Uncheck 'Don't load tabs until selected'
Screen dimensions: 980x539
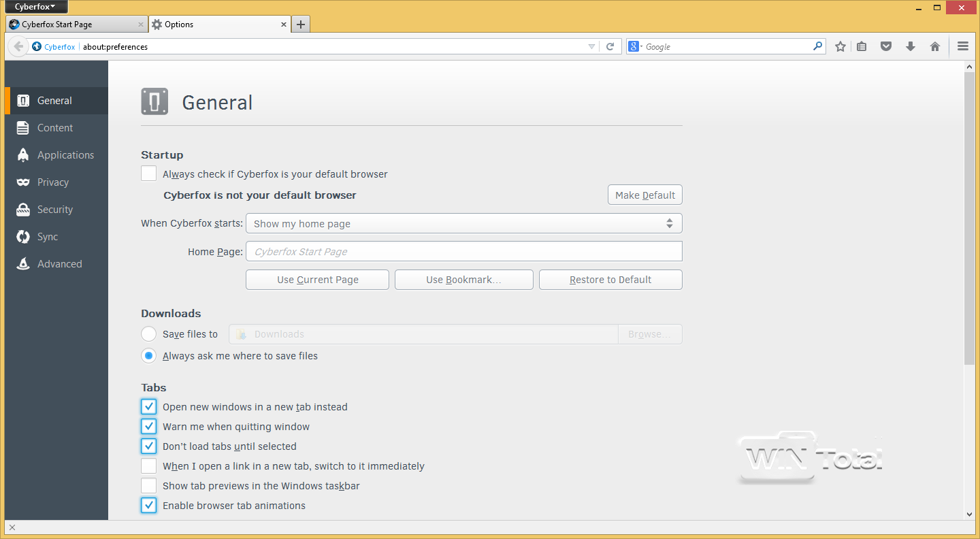click(148, 446)
